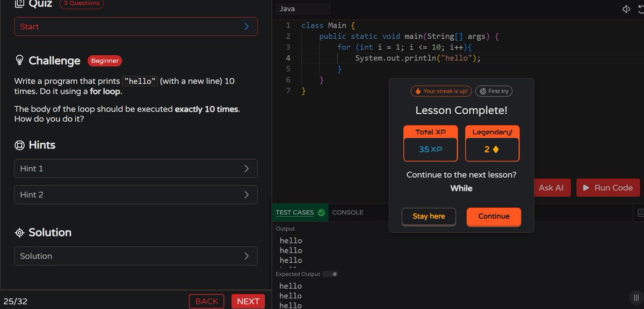Click the Solution target icon
The image size is (644, 309).
coord(19,233)
